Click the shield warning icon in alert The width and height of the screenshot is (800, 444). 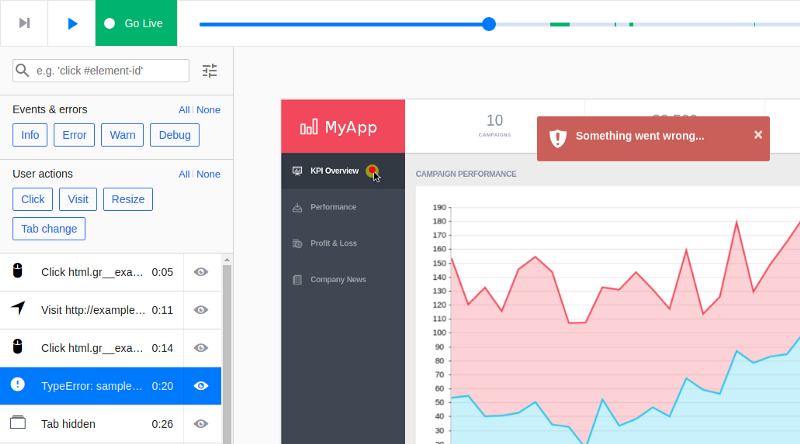558,138
